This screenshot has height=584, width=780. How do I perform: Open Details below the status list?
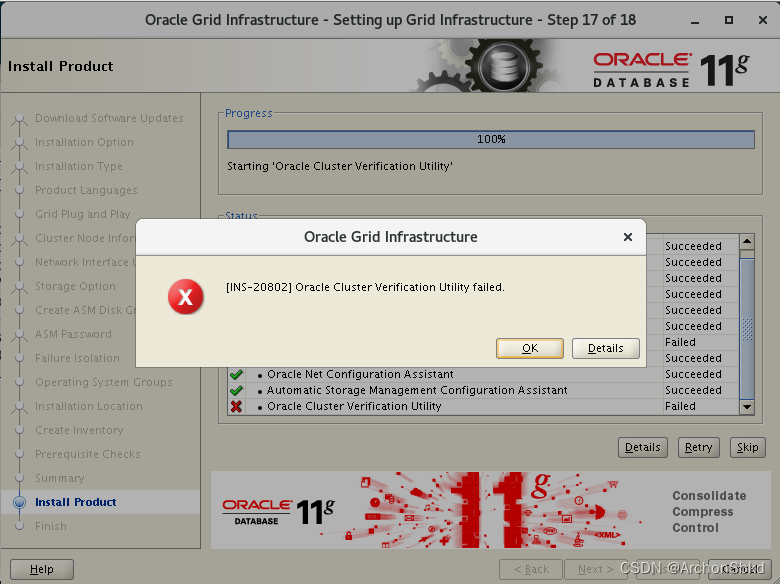643,447
